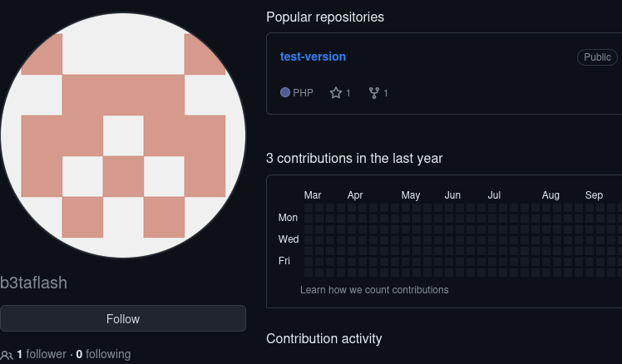
Task: Click Learn how we count contributions
Action: click(374, 290)
